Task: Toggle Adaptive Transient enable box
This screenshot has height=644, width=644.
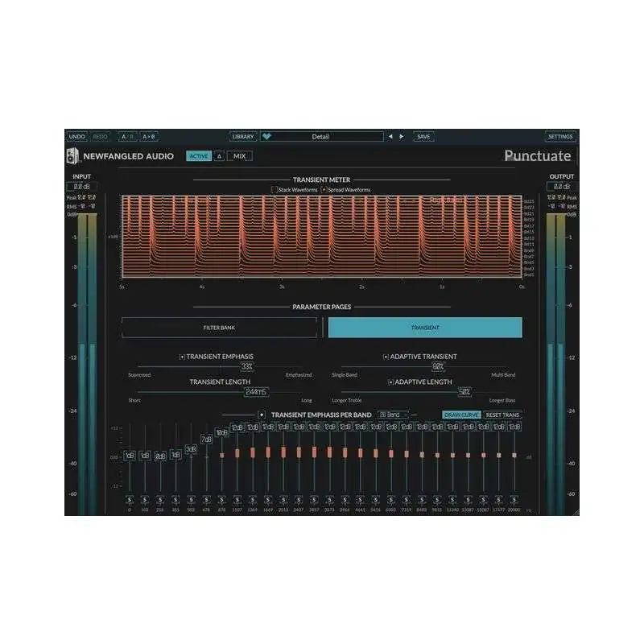Action: pyautogui.click(x=386, y=357)
